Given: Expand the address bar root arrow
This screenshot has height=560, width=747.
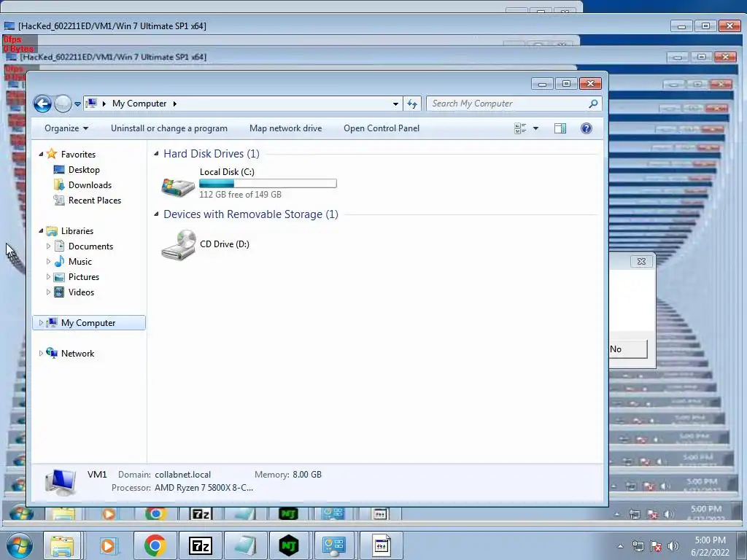Looking at the screenshot, I should tap(104, 104).
